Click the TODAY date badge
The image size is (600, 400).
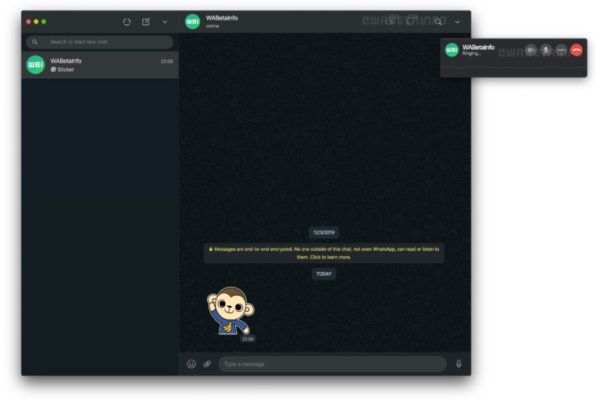pos(324,274)
